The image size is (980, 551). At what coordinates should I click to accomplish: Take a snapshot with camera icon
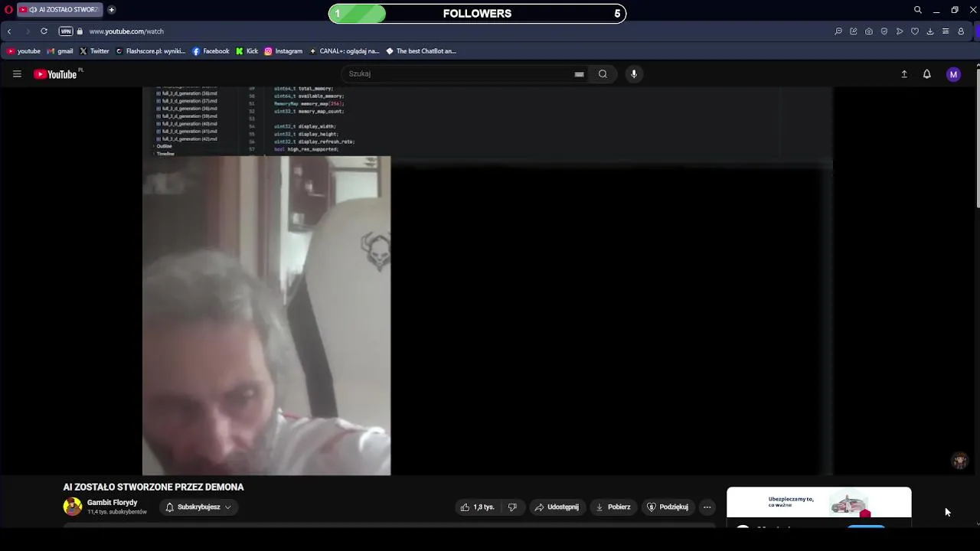(x=869, y=31)
